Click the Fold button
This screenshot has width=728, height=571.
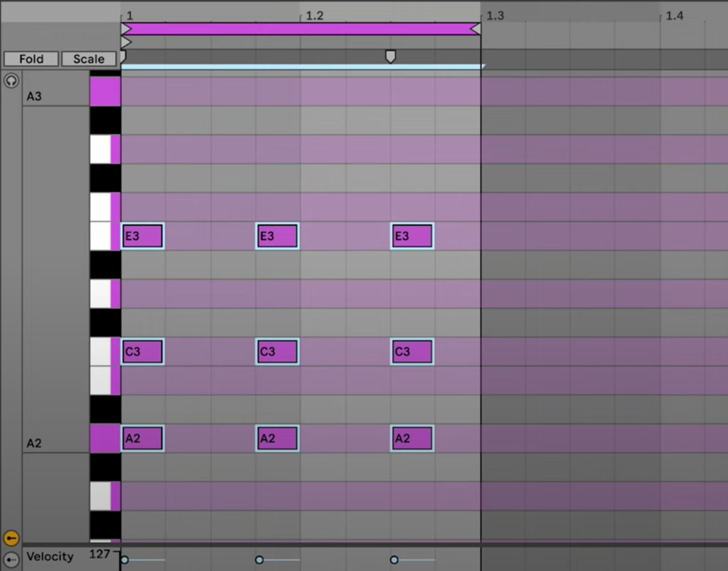(x=31, y=59)
